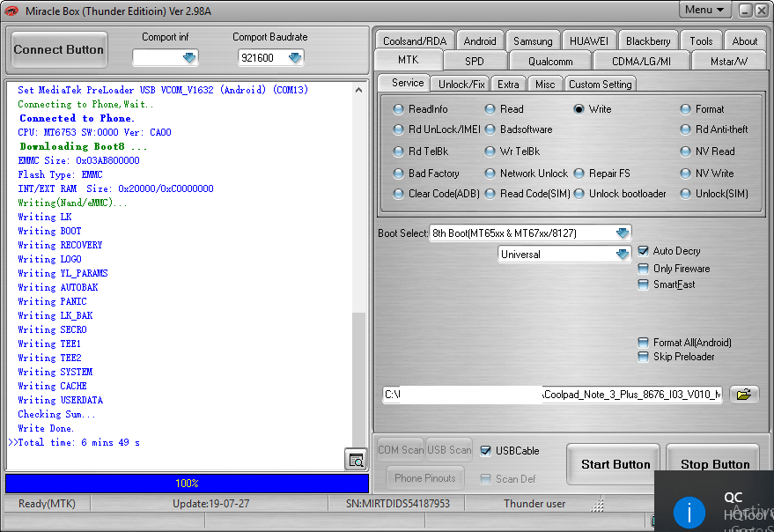Select the Rd UnLock/IMEI radio option
The width and height of the screenshot is (774, 532).
pos(398,129)
